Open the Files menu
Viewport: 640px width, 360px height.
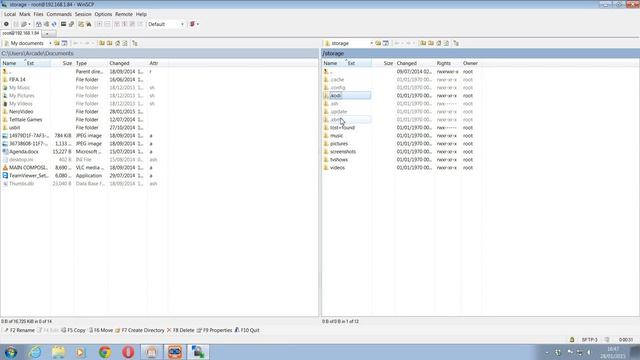[38, 14]
